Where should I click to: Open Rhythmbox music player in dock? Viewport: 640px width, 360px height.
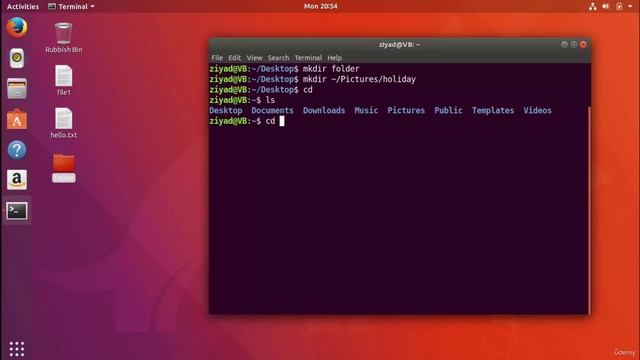click(x=17, y=58)
